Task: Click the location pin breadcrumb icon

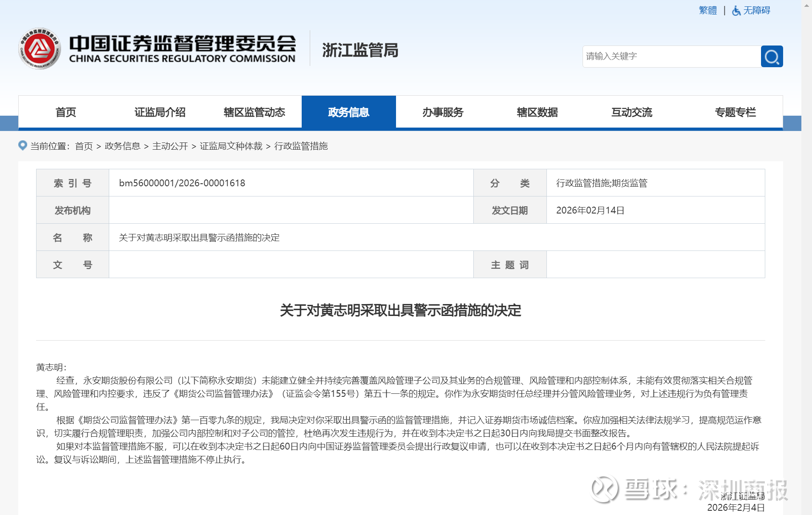Action: (23, 146)
